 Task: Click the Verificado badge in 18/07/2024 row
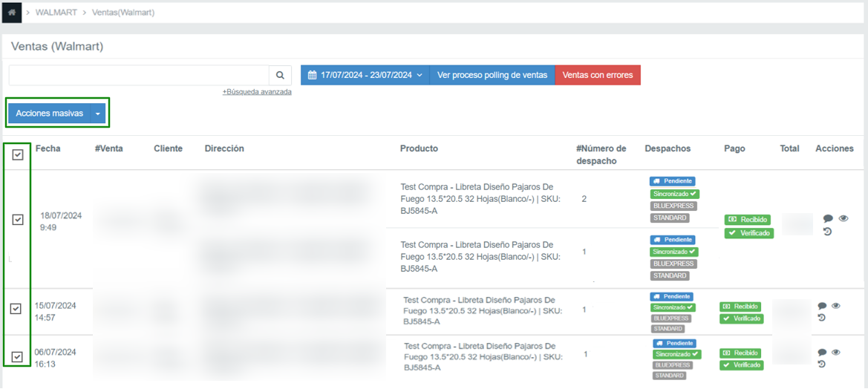[x=749, y=233]
